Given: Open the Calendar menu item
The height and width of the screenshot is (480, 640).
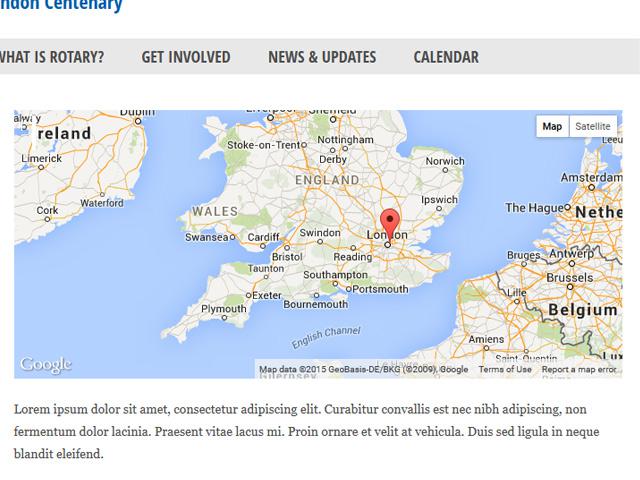Looking at the screenshot, I should coord(446,57).
